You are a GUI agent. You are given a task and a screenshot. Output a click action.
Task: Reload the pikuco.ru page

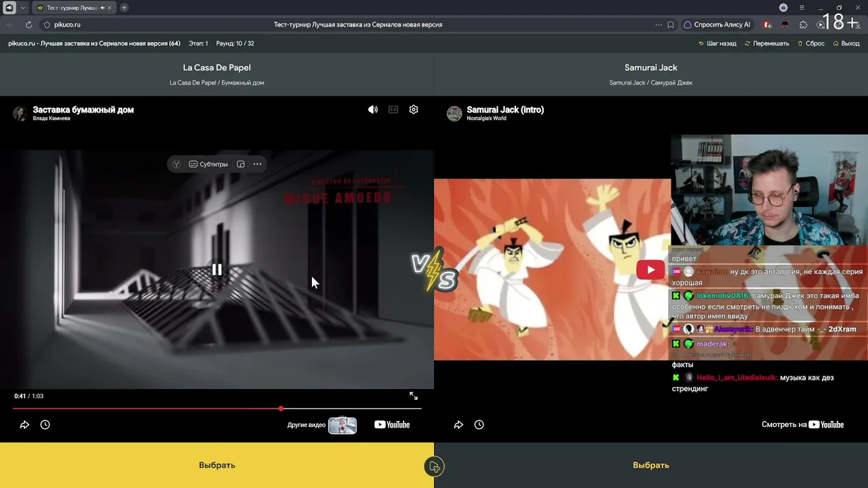28,24
